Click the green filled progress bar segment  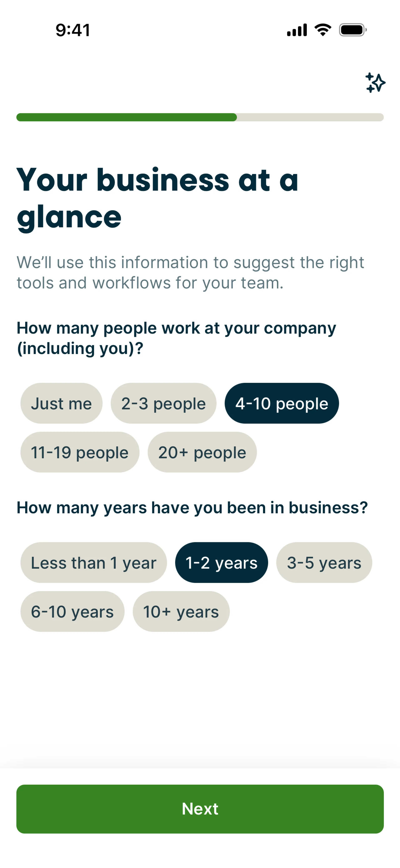coord(126,117)
